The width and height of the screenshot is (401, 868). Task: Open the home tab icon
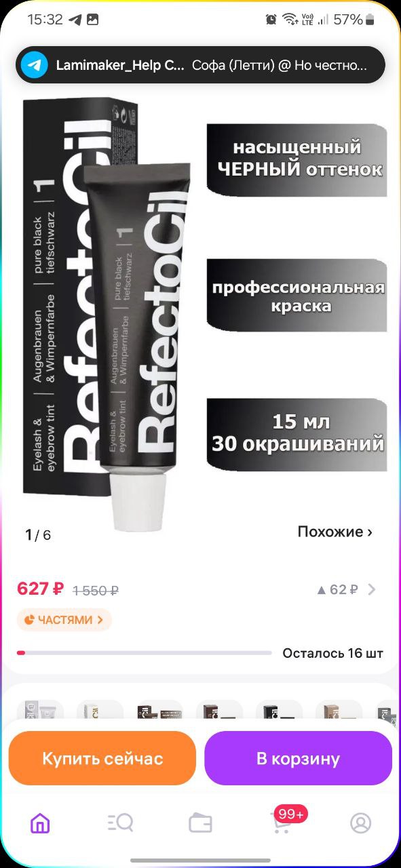click(40, 823)
